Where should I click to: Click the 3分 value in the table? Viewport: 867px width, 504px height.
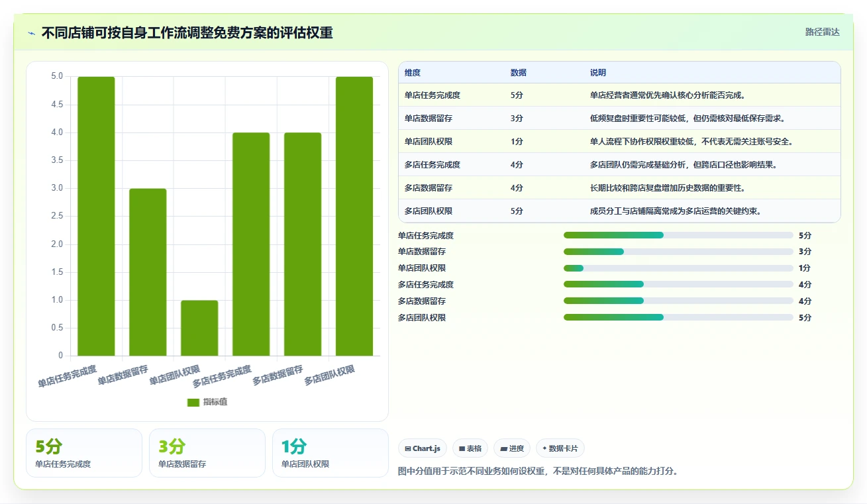(517, 119)
